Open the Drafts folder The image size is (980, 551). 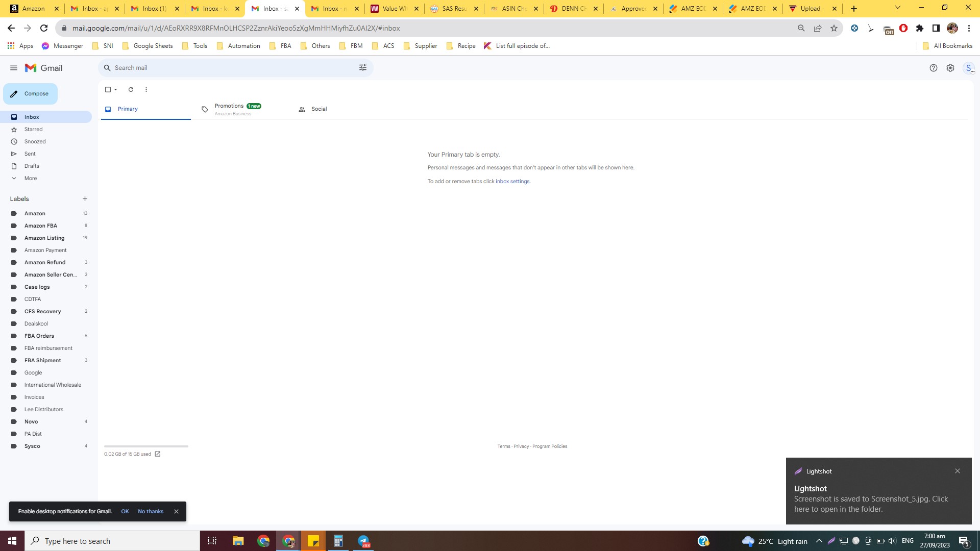tap(46, 166)
